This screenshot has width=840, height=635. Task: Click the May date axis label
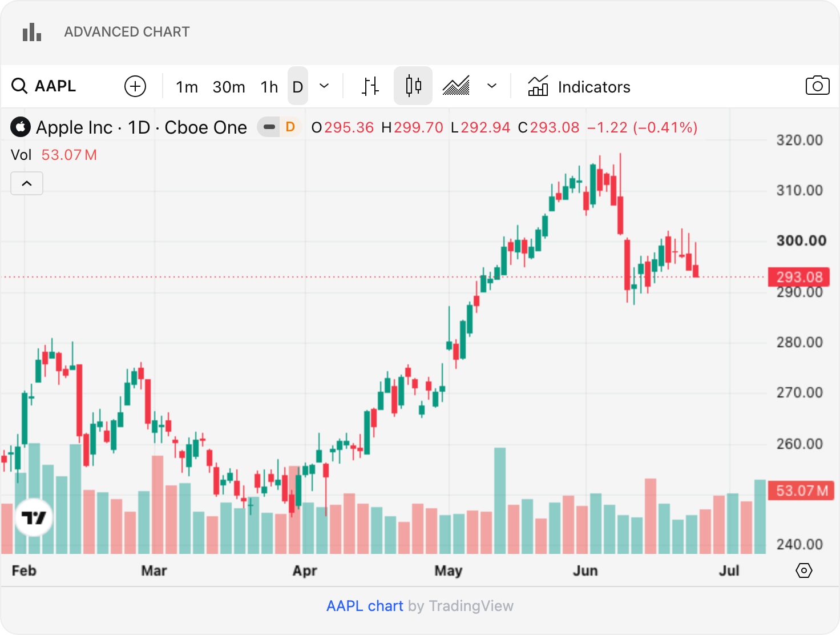(449, 570)
